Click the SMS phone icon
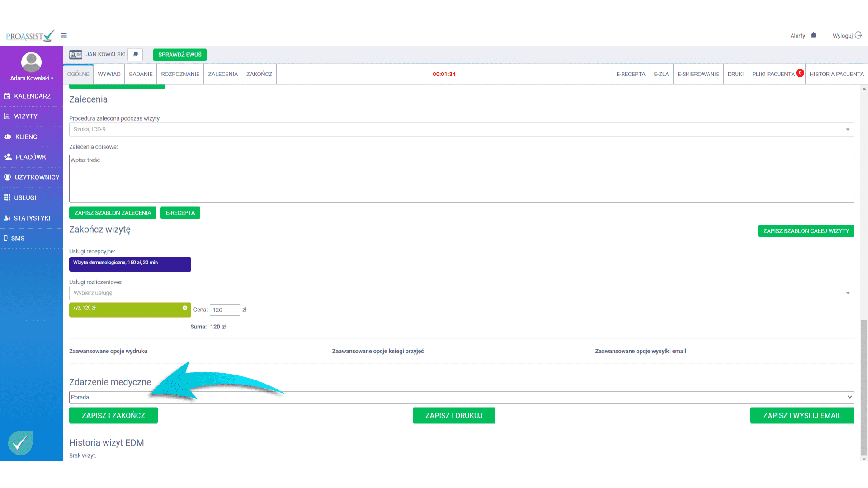This screenshot has height=488, width=868. click(x=6, y=238)
